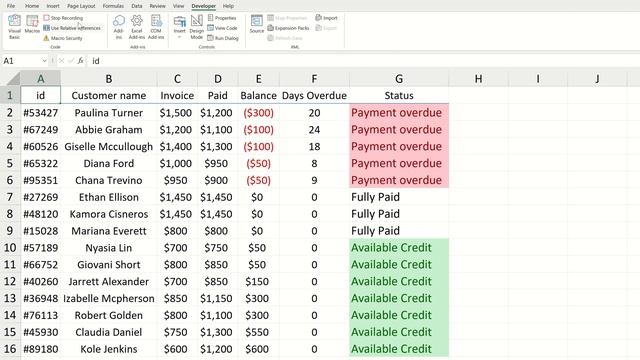Click Ethan Ellison's Fully Paid status

[x=399, y=197]
